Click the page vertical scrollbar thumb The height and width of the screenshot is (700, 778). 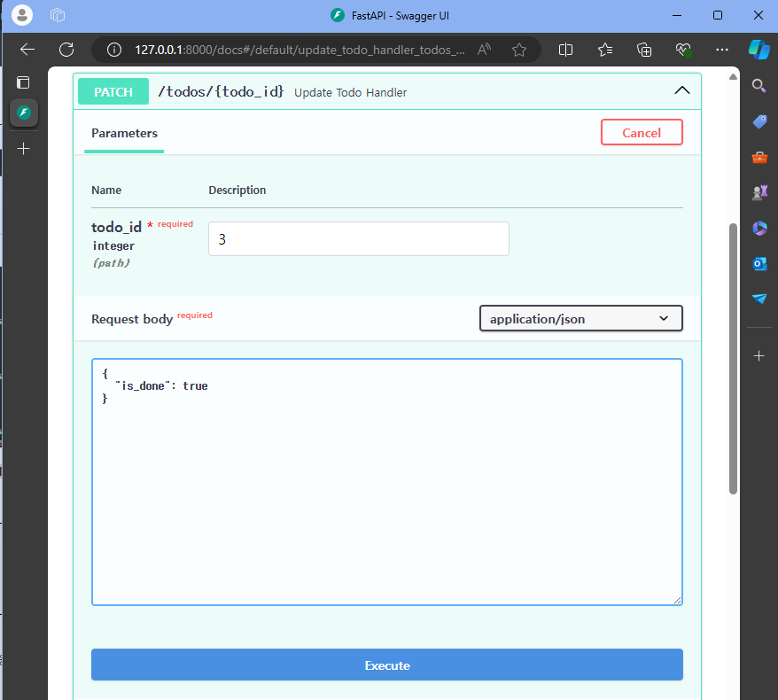tap(733, 359)
